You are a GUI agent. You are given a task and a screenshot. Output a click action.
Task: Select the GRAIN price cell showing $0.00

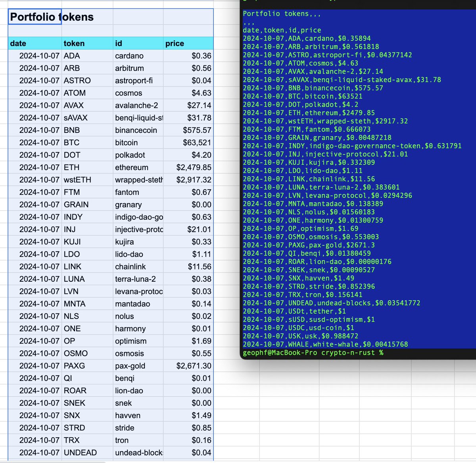pyautogui.click(x=188, y=204)
